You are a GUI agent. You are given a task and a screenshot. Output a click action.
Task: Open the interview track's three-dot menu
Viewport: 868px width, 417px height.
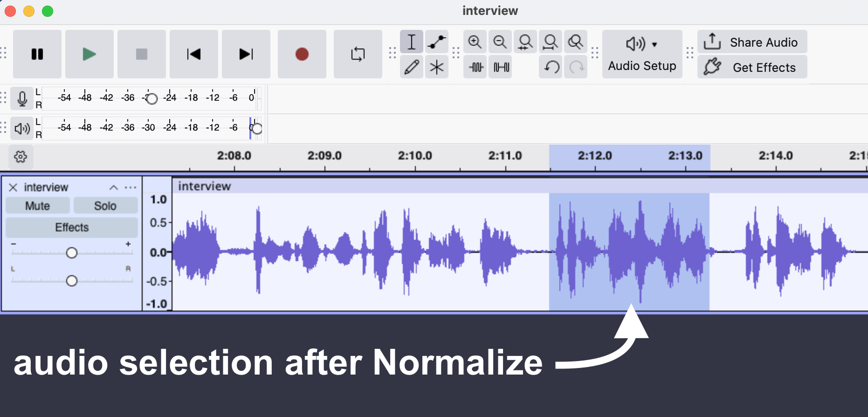pyautogui.click(x=131, y=188)
